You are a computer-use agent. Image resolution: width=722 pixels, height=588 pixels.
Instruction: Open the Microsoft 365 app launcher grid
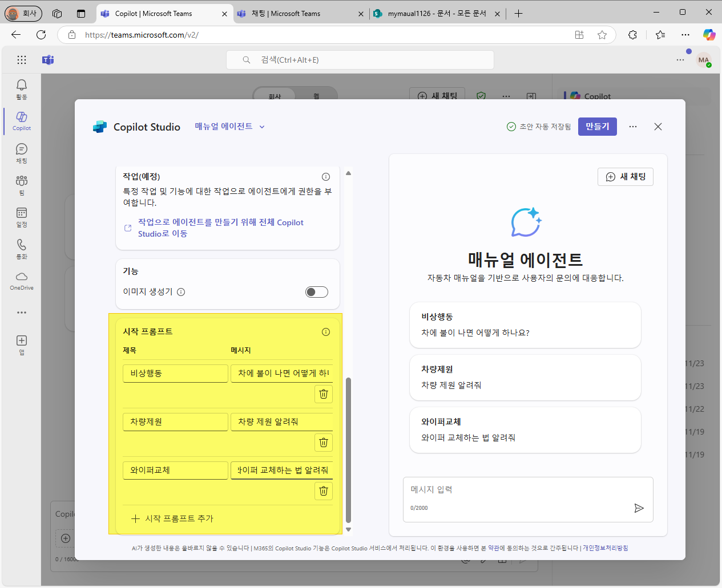(22, 60)
